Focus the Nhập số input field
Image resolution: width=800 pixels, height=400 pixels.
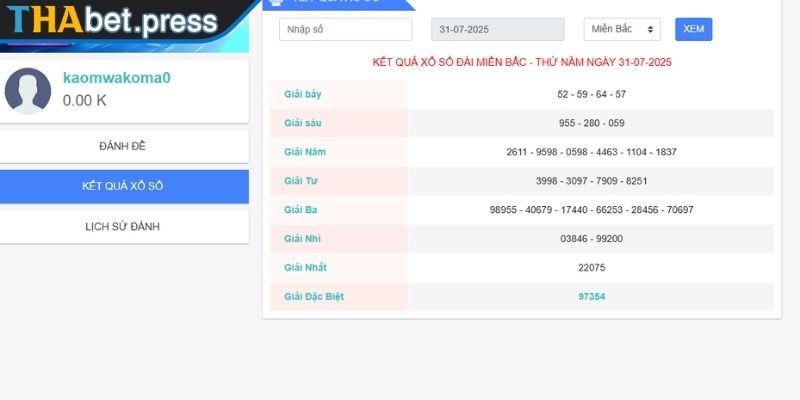[345, 30]
